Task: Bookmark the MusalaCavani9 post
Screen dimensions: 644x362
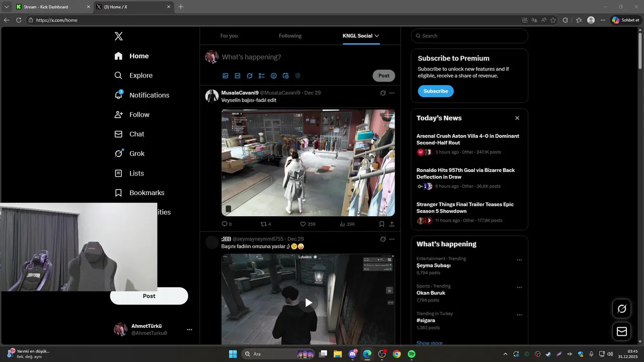Action: (381, 224)
